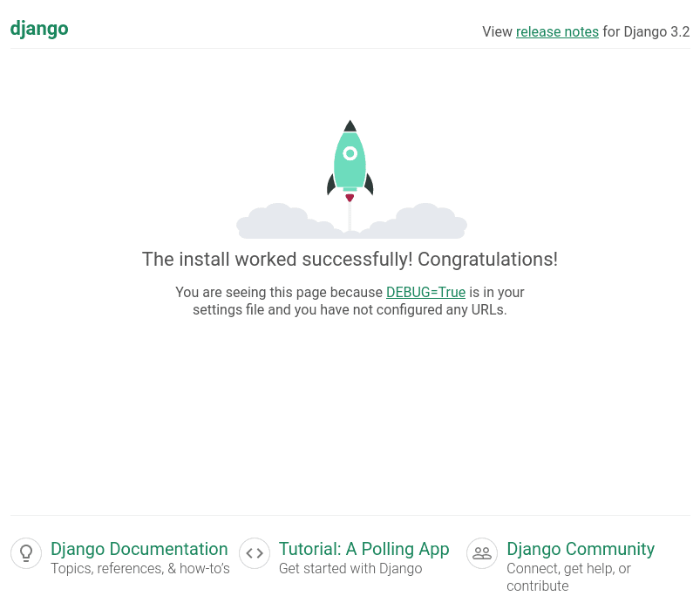Click the code brackets tutorial icon
Viewport: 700px width, 616px height.
coord(255,553)
